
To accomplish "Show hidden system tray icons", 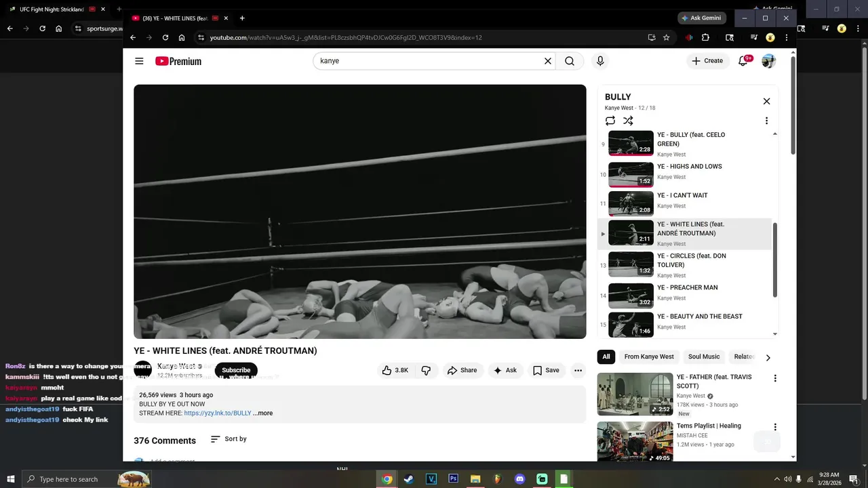I will 776,479.
